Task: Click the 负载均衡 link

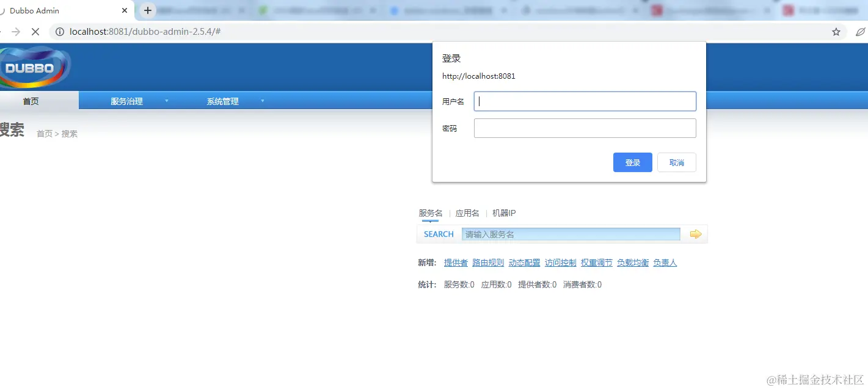Action: [x=632, y=262]
